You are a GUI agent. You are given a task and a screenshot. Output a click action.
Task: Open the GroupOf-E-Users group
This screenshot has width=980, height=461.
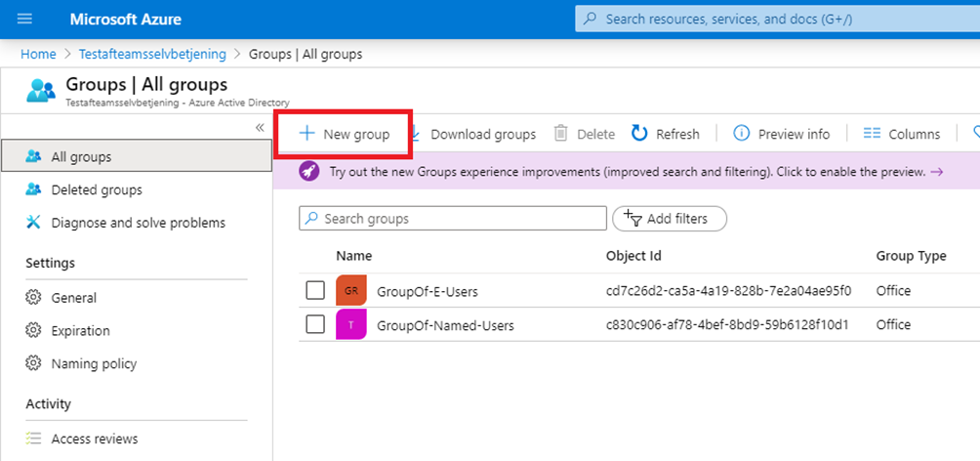[428, 291]
